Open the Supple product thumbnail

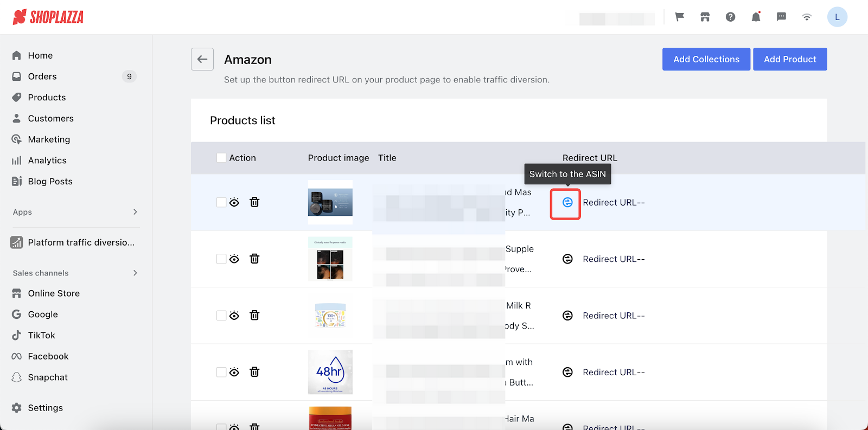[x=330, y=259]
